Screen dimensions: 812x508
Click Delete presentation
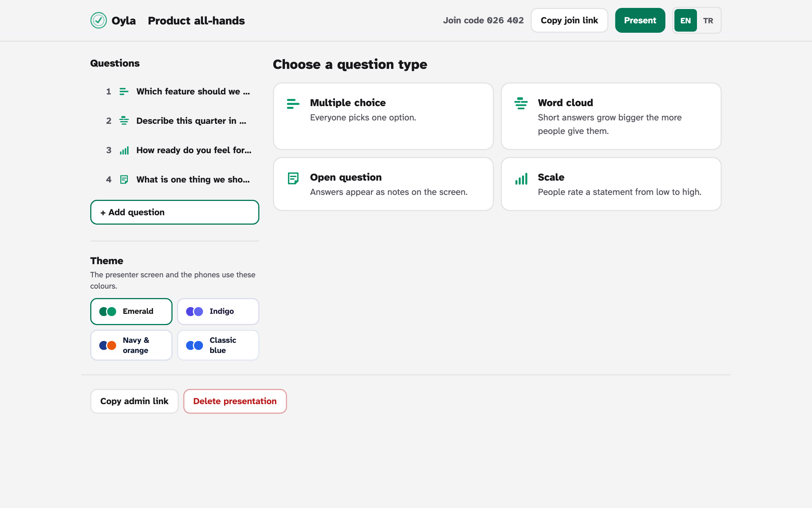click(x=235, y=401)
